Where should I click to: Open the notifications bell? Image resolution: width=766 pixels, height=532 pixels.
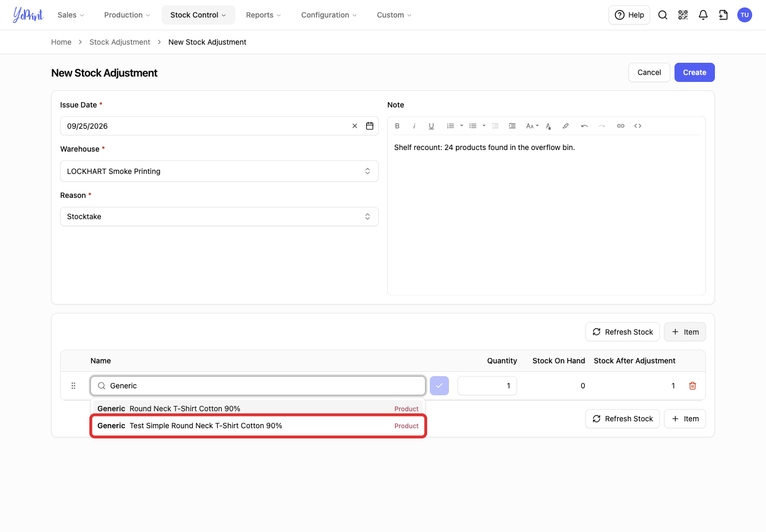[703, 15]
